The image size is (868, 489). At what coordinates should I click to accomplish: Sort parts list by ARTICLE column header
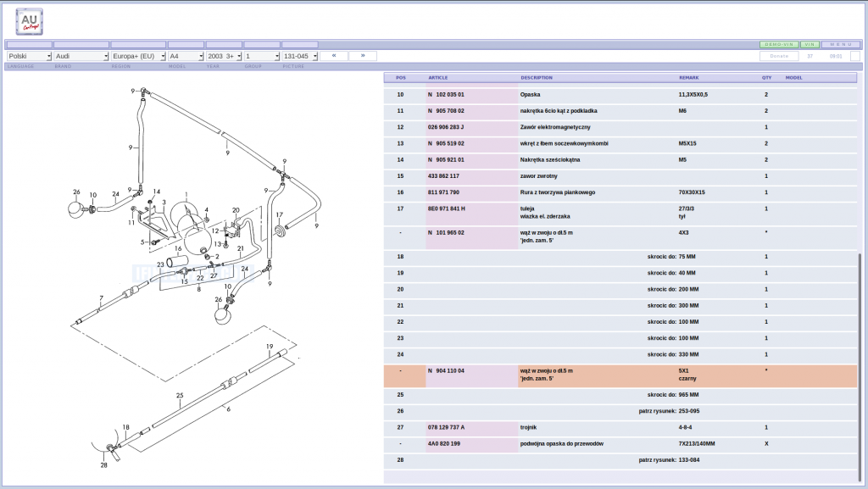(438, 78)
